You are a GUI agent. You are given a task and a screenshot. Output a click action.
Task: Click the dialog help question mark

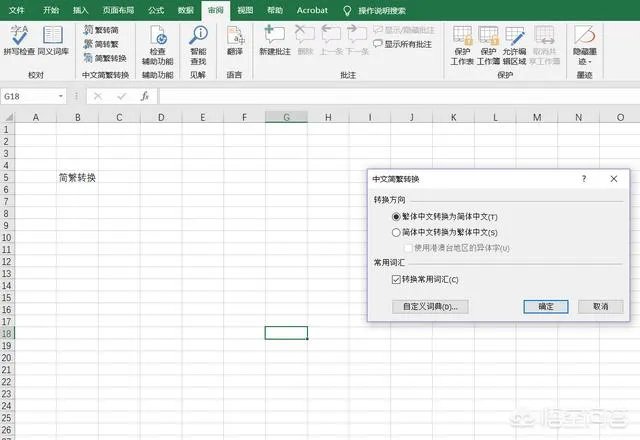pos(584,179)
